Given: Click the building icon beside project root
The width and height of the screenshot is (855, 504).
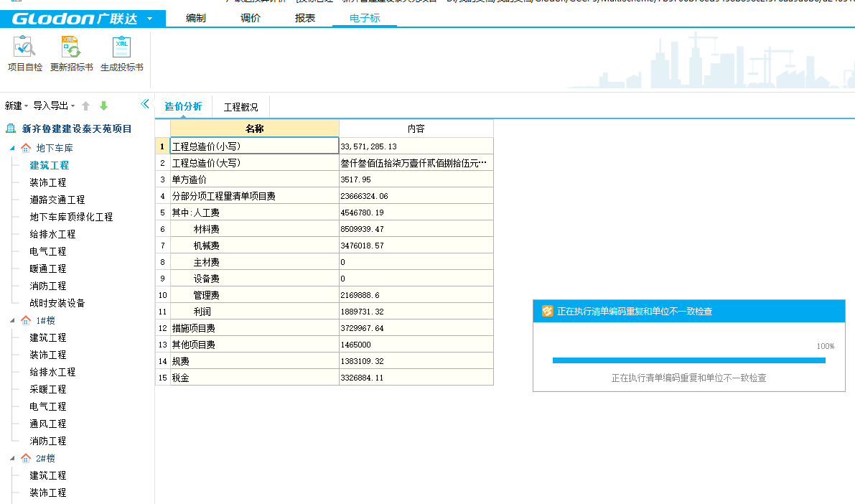Looking at the screenshot, I should click(x=11, y=129).
